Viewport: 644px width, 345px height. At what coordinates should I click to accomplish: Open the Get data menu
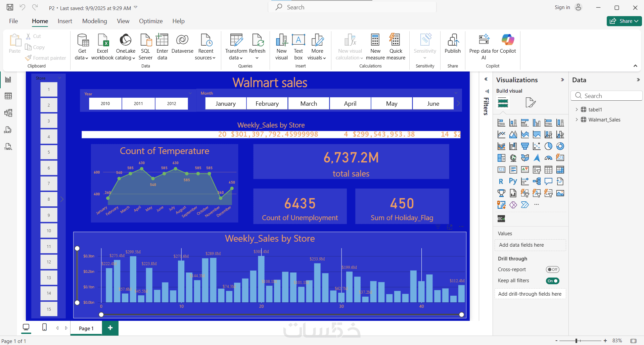[82, 47]
